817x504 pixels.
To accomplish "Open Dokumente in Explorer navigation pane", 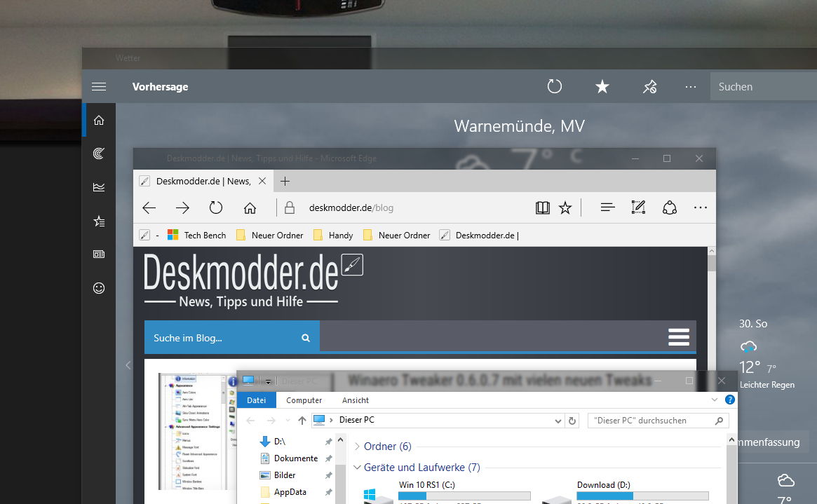I will (x=296, y=458).
